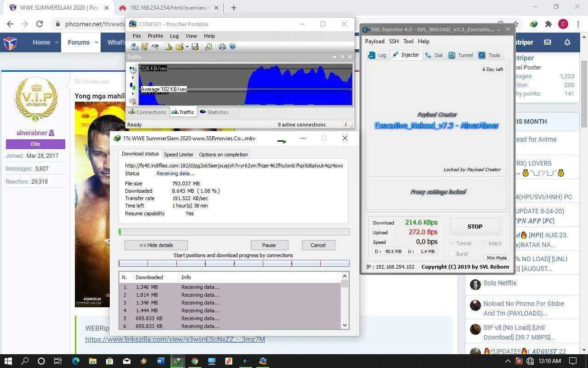Viewport: 588px width, 368px height.
Task: Switch to SVL Injector Tunnel tab
Action: (x=461, y=55)
